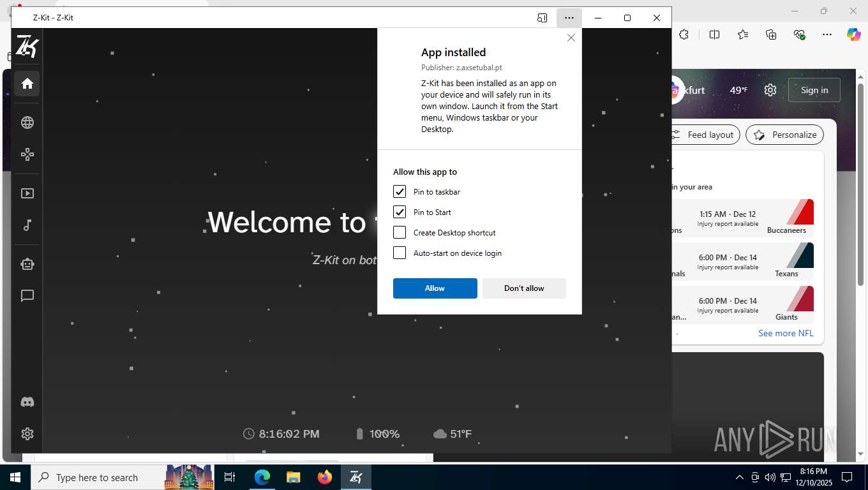868x490 pixels.
Task: Close the App installed popup
Action: 571,38
